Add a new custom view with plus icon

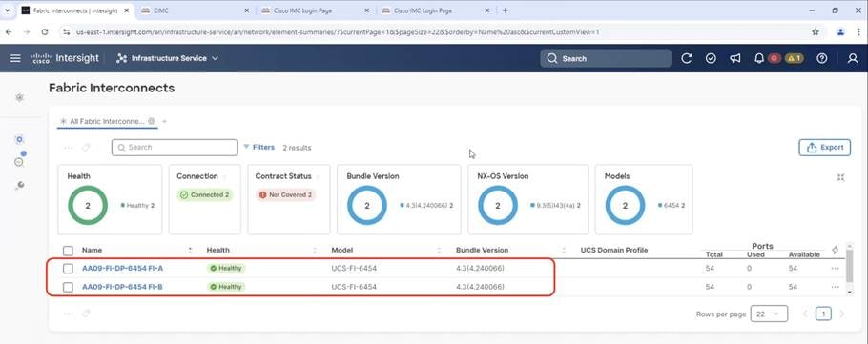164,121
